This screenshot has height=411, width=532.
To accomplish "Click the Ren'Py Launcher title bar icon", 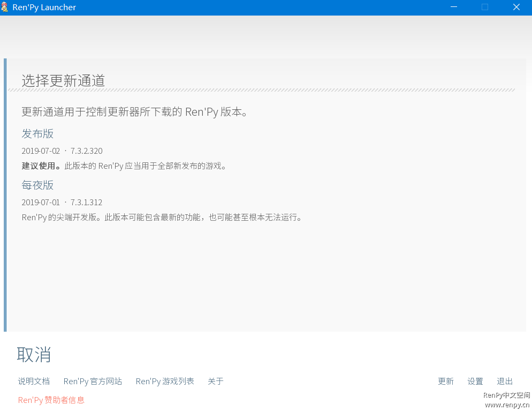I will pyautogui.click(x=5, y=7).
